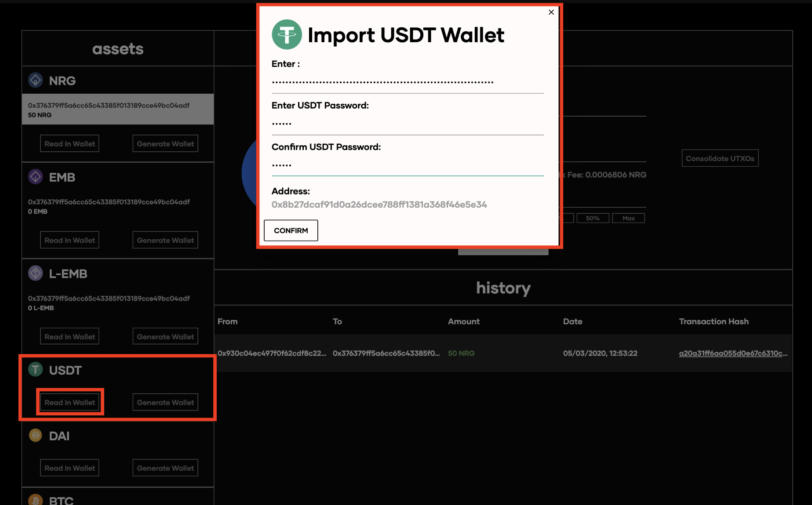Click the To address 0x376379ff5a6cc65c43385f0
812x505 pixels.
click(386, 353)
